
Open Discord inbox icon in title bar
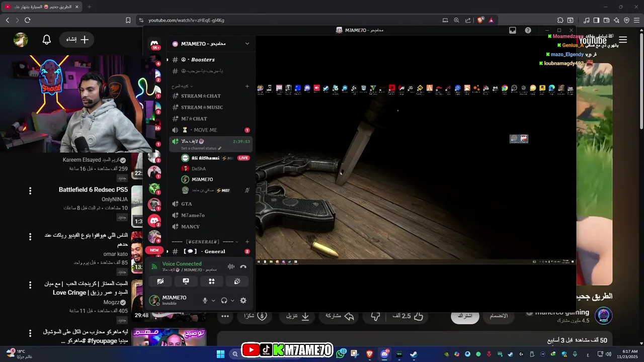pos(513,30)
